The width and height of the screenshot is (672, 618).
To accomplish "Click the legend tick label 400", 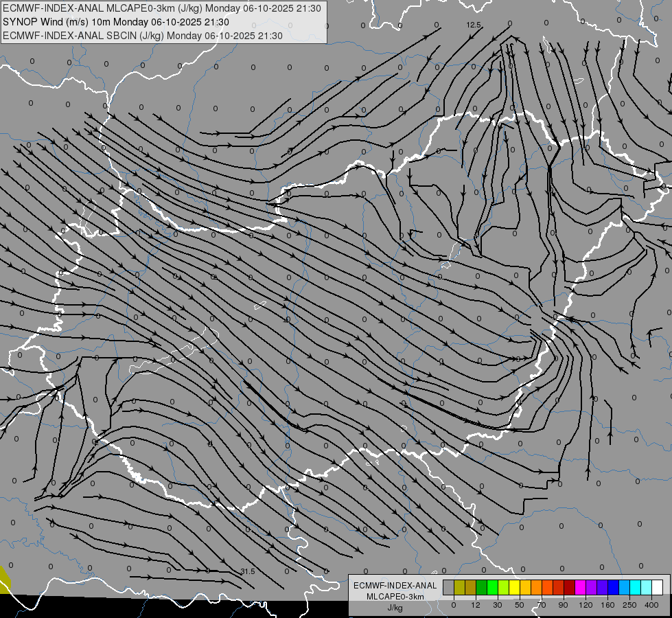I will (x=651, y=605).
